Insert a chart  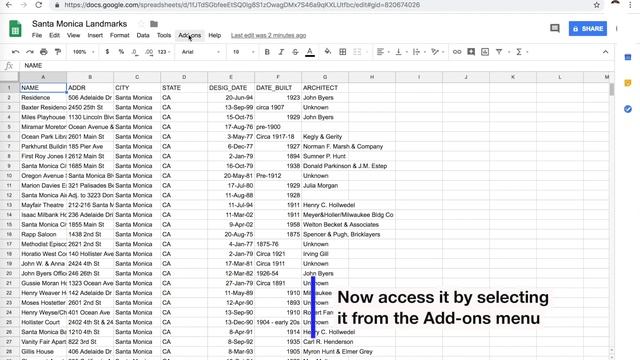485,52
